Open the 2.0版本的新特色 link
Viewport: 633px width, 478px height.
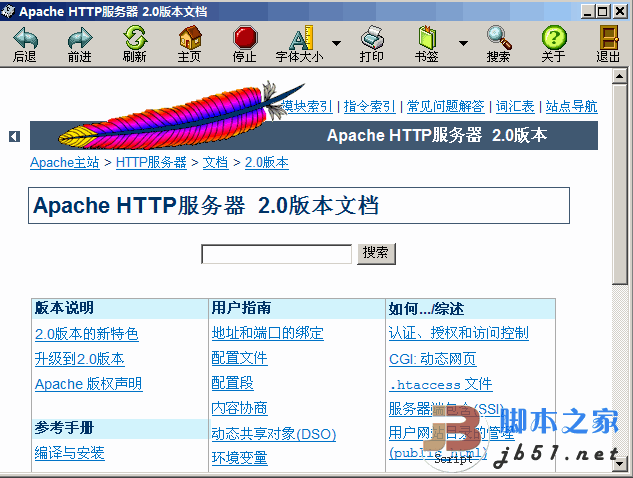pyautogui.click(x=87, y=334)
